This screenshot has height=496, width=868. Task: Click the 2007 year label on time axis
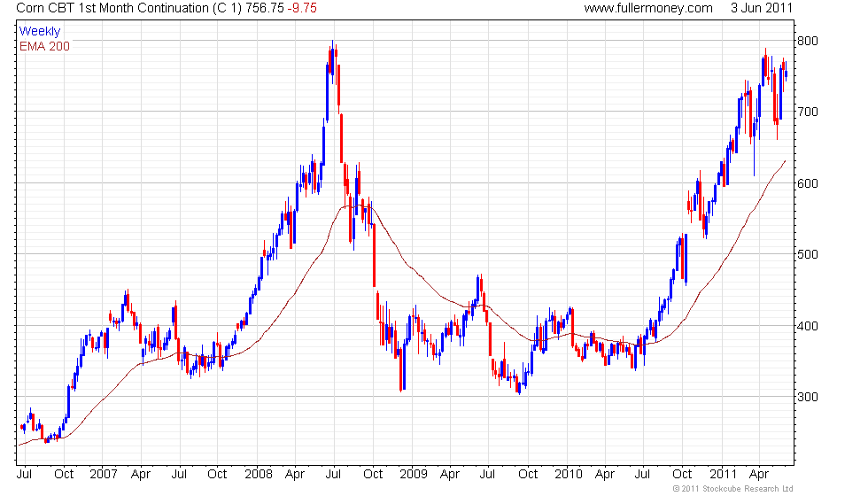(103, 474)
